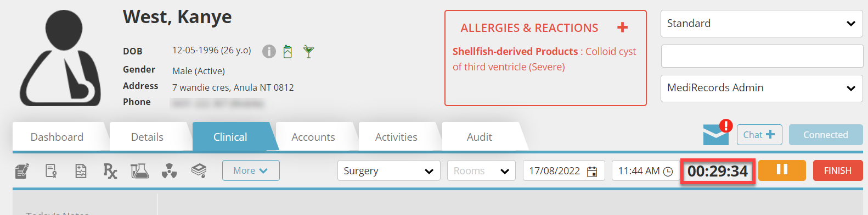Pause the consultation timer
The width and height of the screenshot is (868, 215).
782,170
